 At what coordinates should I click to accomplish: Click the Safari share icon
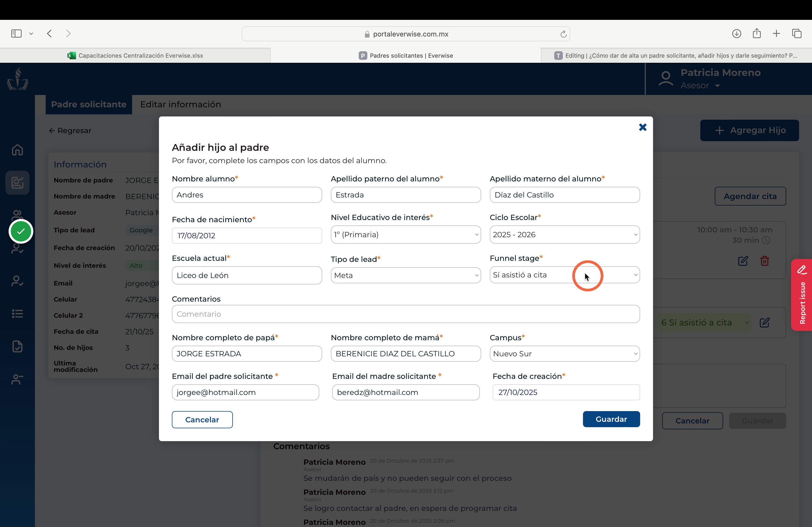(757, 33)
